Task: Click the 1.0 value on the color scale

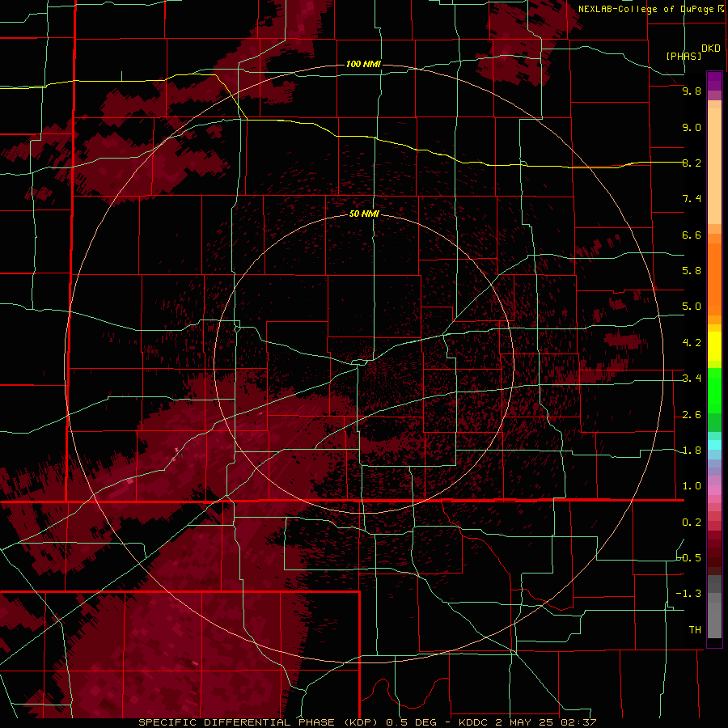Action: (692, 486)
